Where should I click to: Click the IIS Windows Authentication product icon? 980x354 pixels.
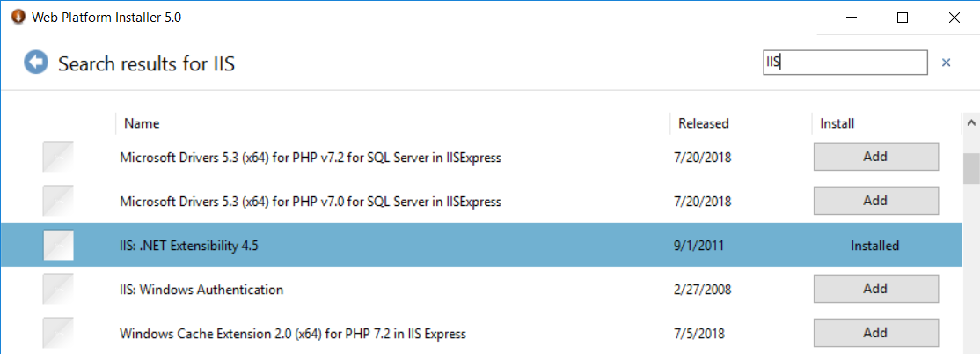point(58,289)
